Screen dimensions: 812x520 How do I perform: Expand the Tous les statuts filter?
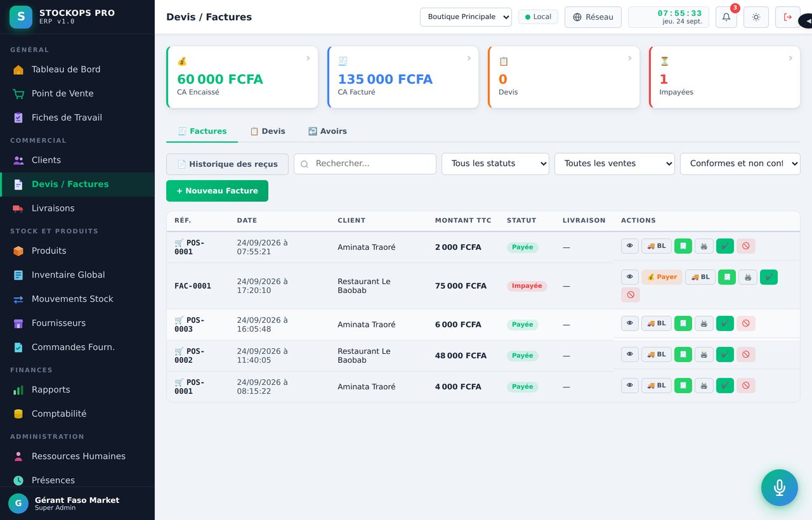tap(495, 164)
